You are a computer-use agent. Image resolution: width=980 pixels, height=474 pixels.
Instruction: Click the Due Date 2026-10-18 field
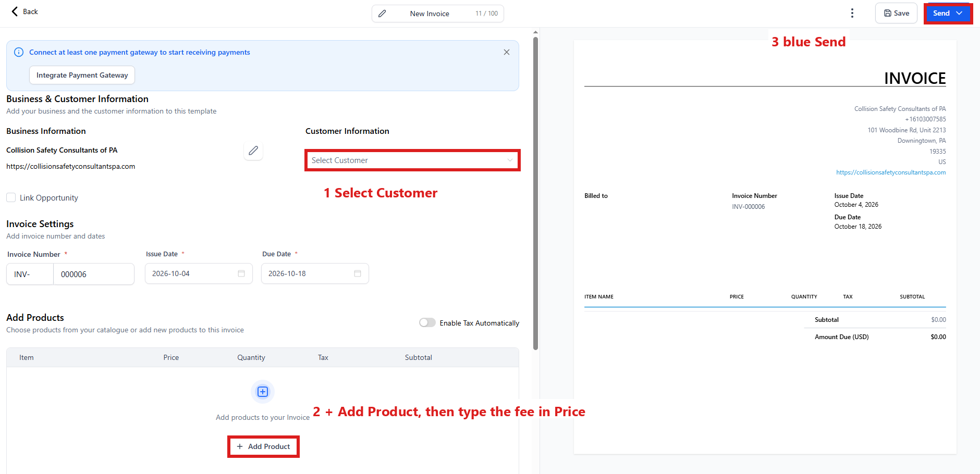pos(315,273)
